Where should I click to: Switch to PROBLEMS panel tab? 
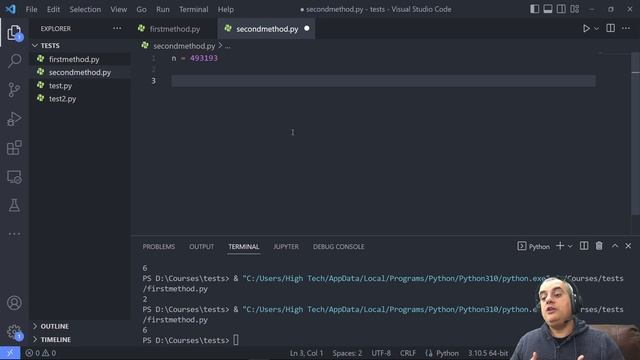[x=159, y=247]
